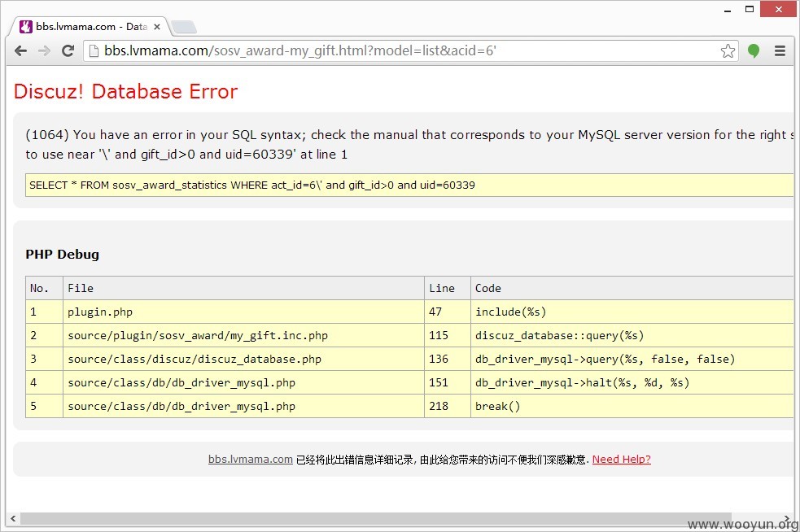
Task: Click the File column header
Action: (x=243, y=288)
